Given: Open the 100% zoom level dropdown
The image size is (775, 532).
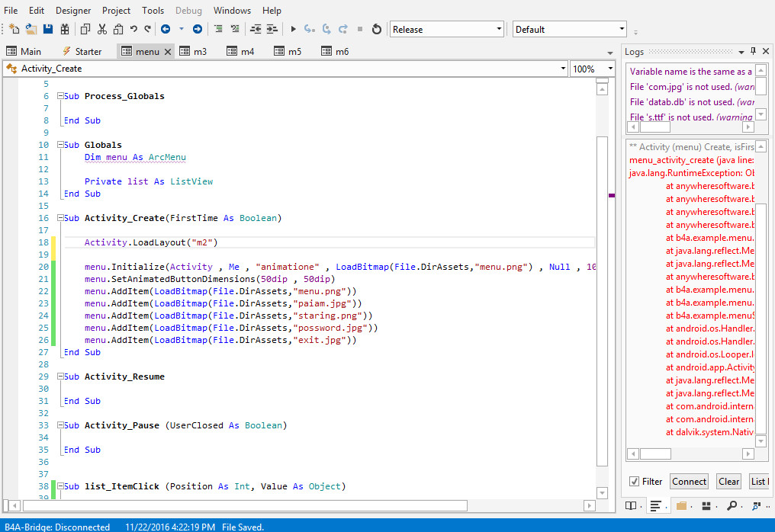Looking at the screenshot, I should 609,69.
